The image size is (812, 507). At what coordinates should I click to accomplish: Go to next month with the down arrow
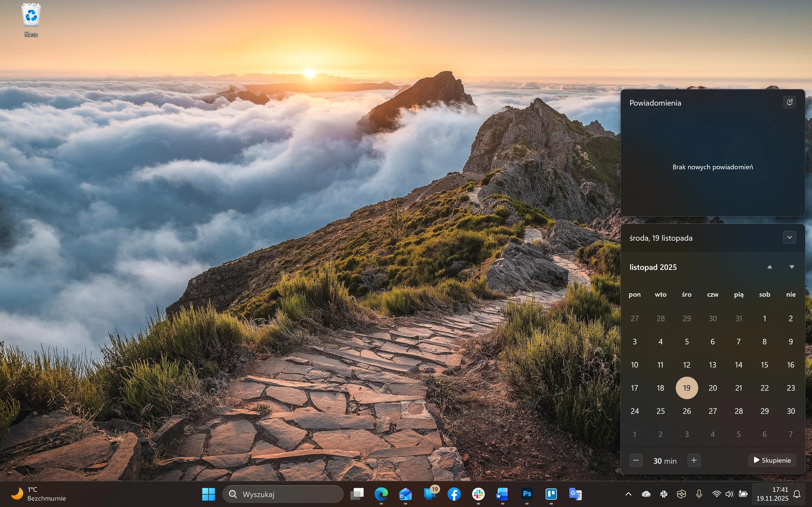pos(792,267)
